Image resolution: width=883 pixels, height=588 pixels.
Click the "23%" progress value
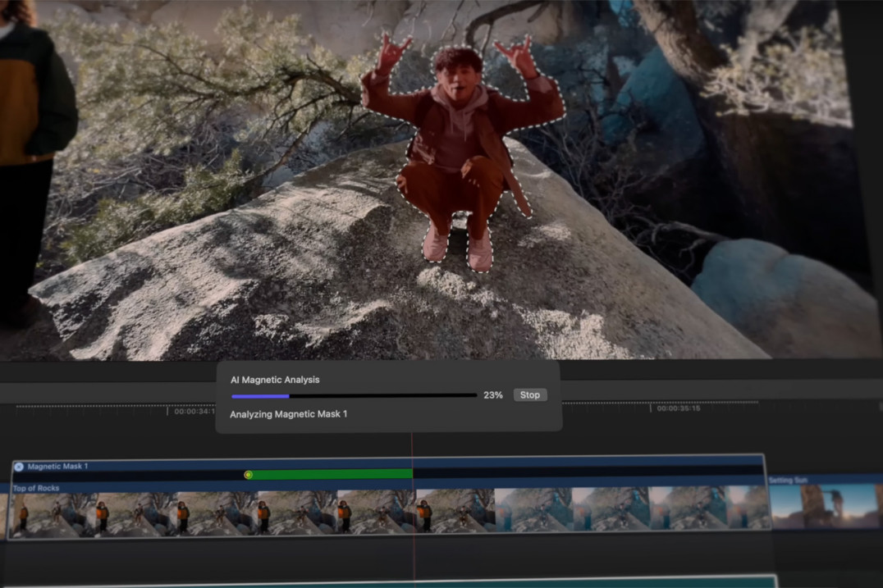click(492, 395)
